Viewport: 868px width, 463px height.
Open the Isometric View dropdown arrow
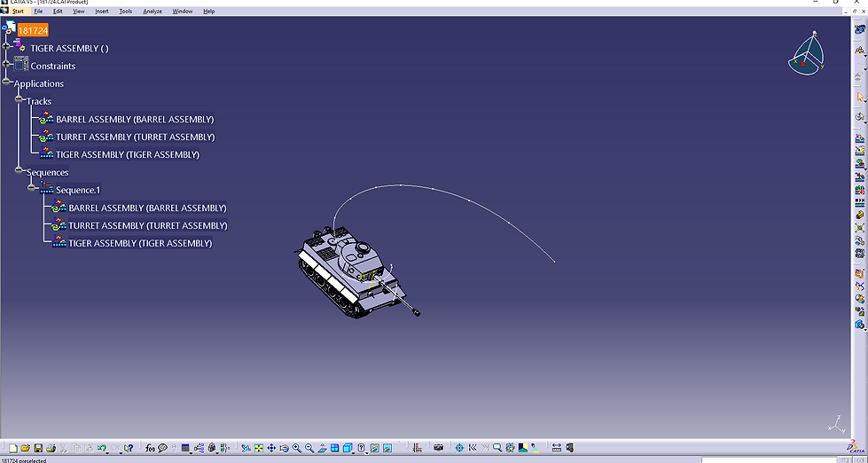pyautogui.click(x=353, y=453)
